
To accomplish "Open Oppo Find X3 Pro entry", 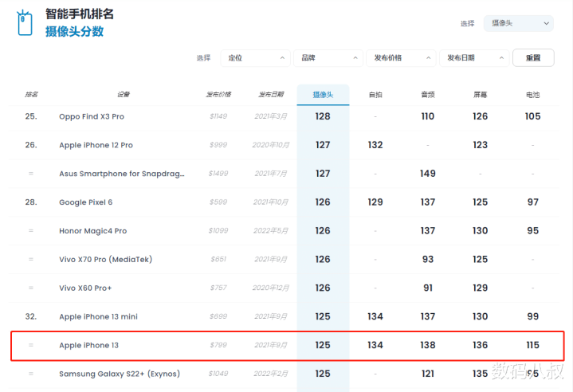I will [x=92, y=116].
